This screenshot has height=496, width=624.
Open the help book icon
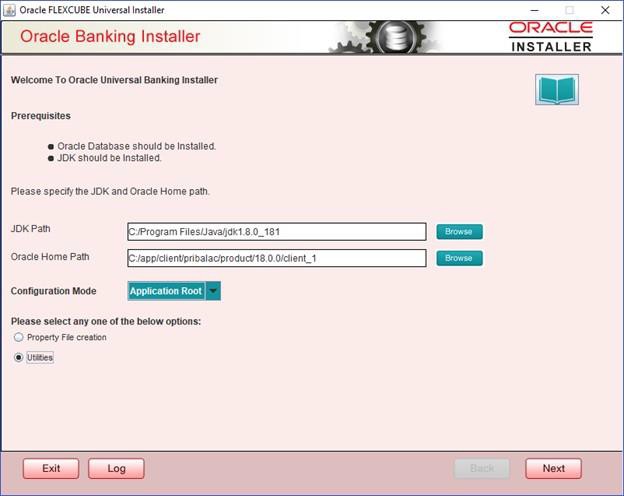557,90
